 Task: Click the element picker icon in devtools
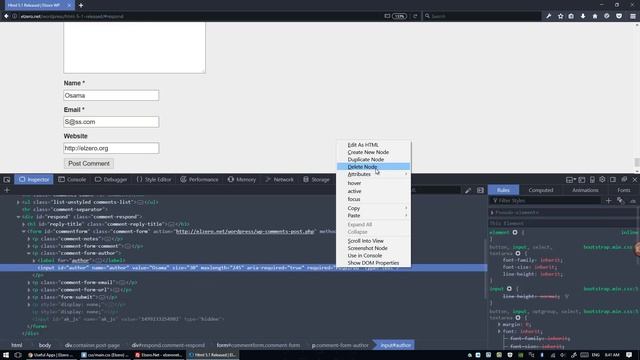point(7,180)
